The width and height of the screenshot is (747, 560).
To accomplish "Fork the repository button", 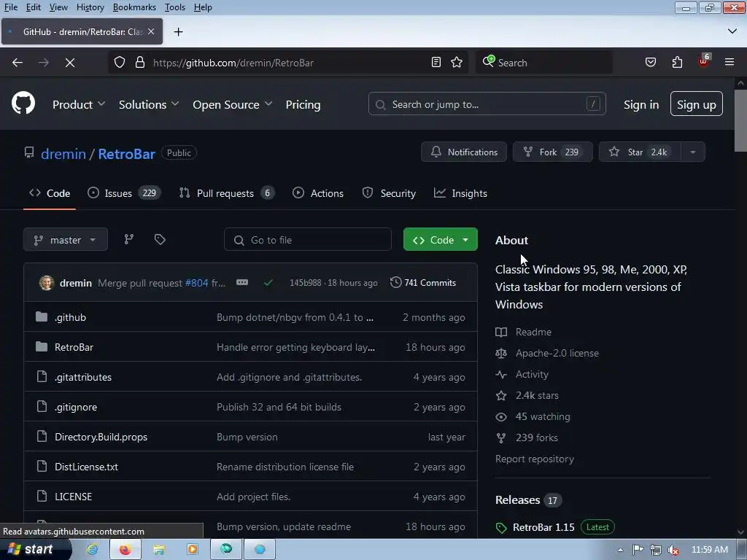I will pos(553,152).
